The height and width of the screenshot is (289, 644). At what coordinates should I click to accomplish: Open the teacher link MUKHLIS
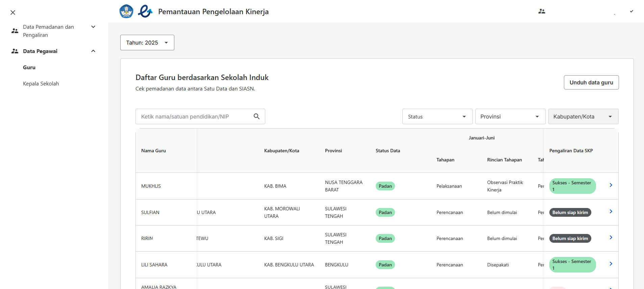click(x=151, y=186)
